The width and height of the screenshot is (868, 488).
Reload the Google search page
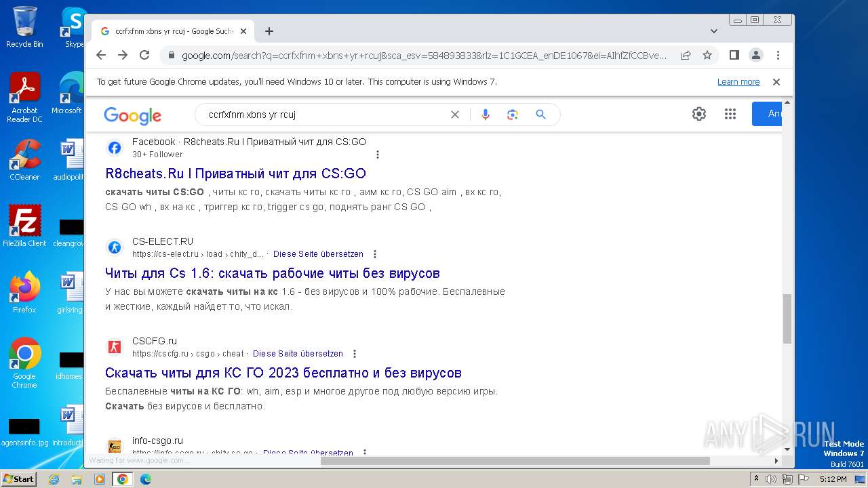(144, 55)
